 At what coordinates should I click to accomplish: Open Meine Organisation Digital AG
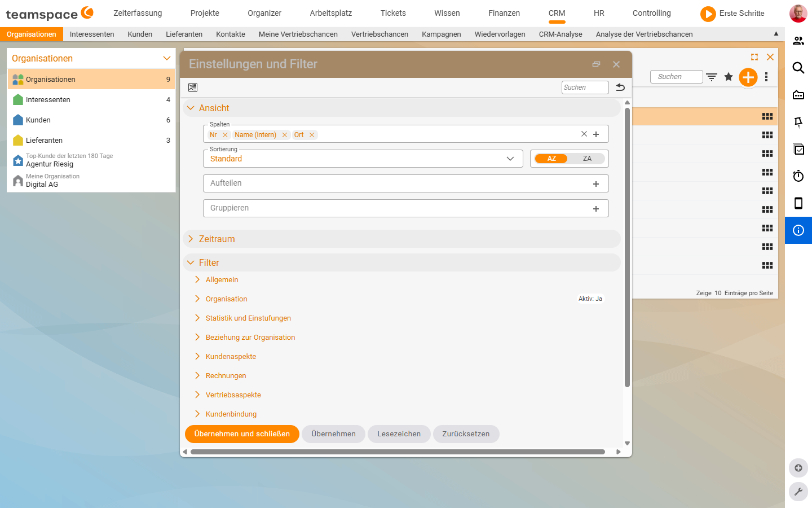(x=91, y=181)
